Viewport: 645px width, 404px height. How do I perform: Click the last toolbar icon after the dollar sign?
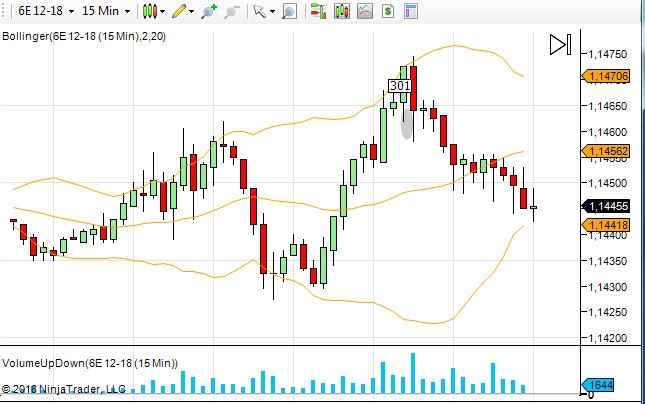[x=410, y=12]
